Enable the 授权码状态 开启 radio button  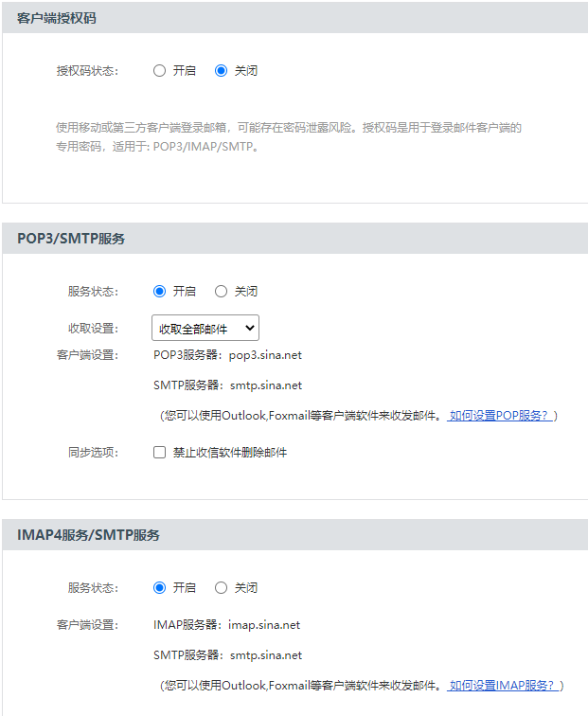pos(159,71)
